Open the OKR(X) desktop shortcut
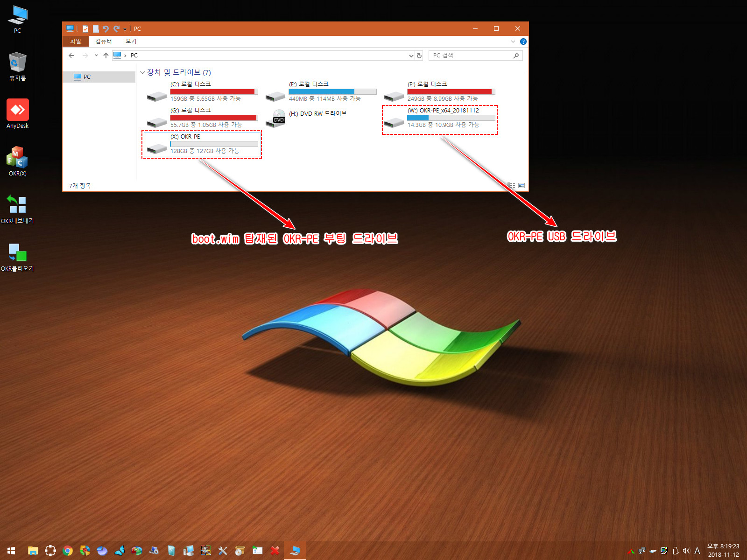This screenshot has width=747, height=560. 17,161
